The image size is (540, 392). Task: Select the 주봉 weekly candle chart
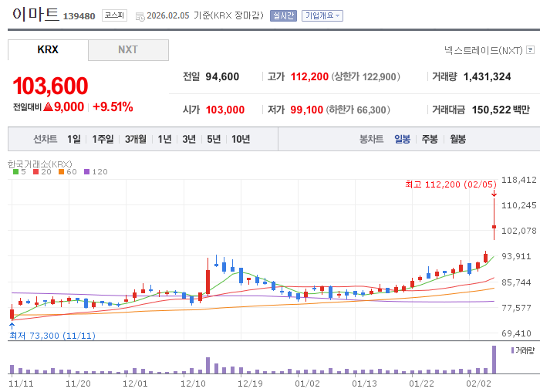[x=430, y=139]
